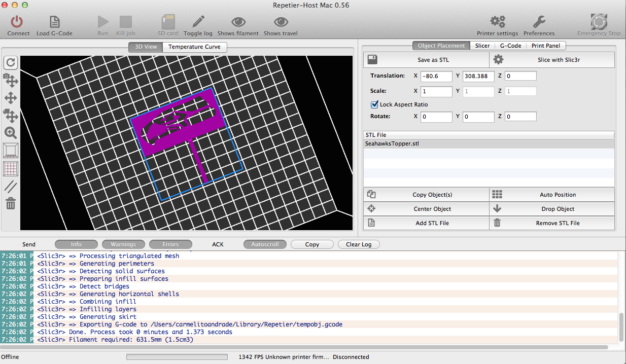Open the Object Placement tab
This screenshot has width=626, height=364.
pos(441,46)
